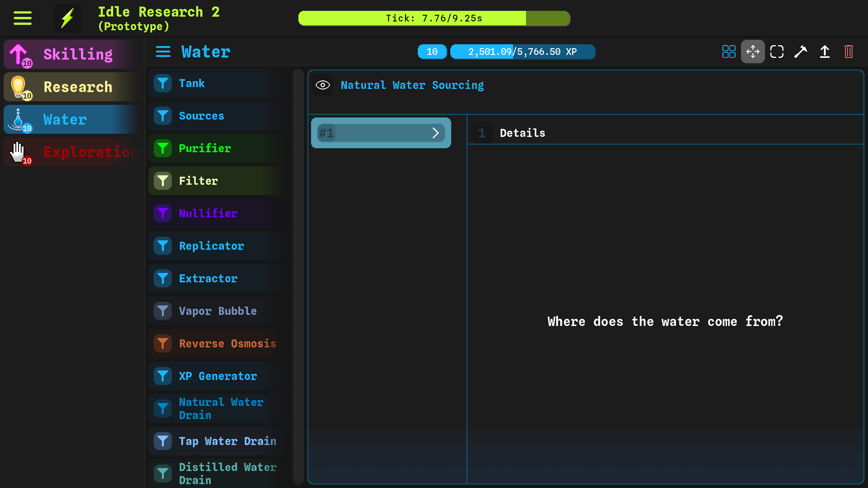Toggle the Natural Water Sourcing eye icon
This screenshot has height=488, width=868.
coord(323,85)
